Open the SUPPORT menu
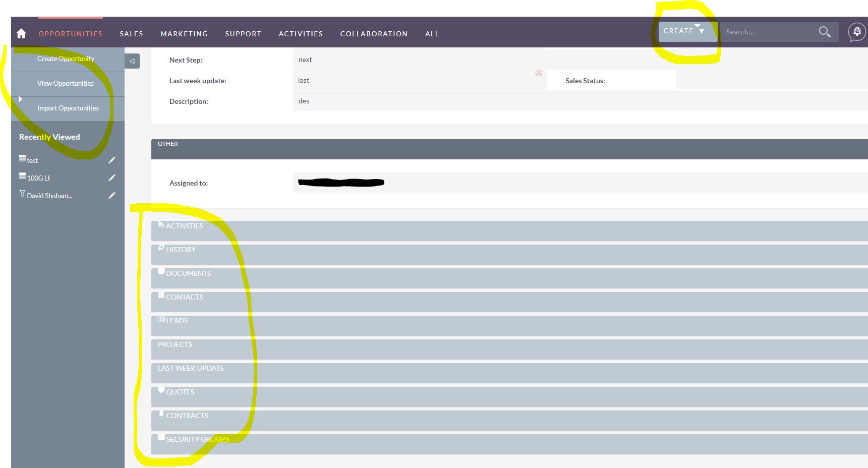The width and height of the screenshot is (868, 468). coord(243,34)
